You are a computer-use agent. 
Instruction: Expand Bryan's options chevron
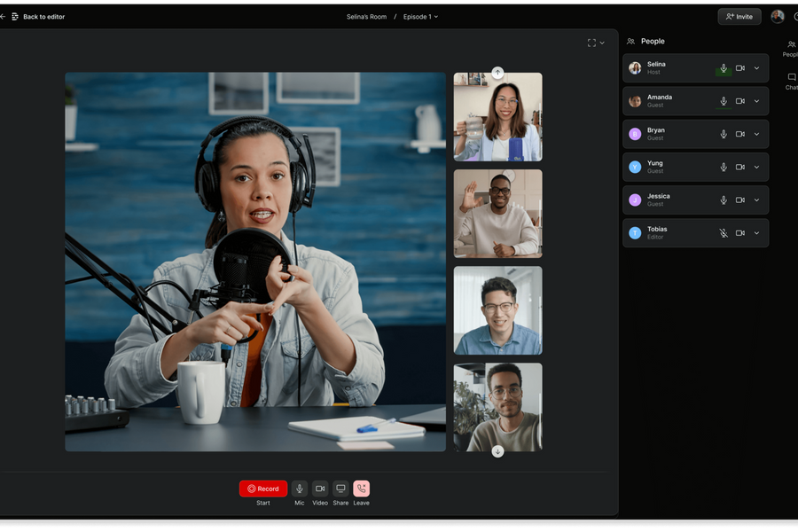pyautogui.click(x=757, y=135)
